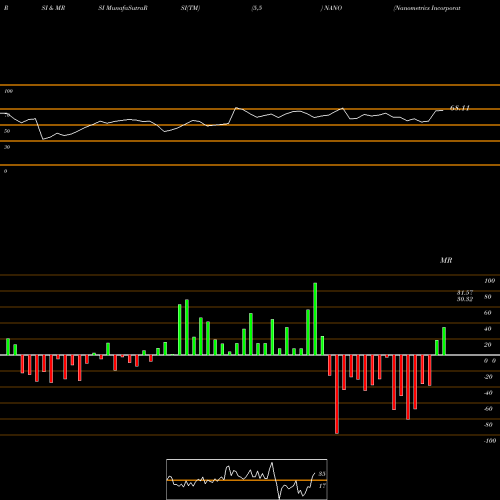Viewport: 500px width, 500px height.
Task: Click the NANO ticker text in the header
Action: point(332,8)
